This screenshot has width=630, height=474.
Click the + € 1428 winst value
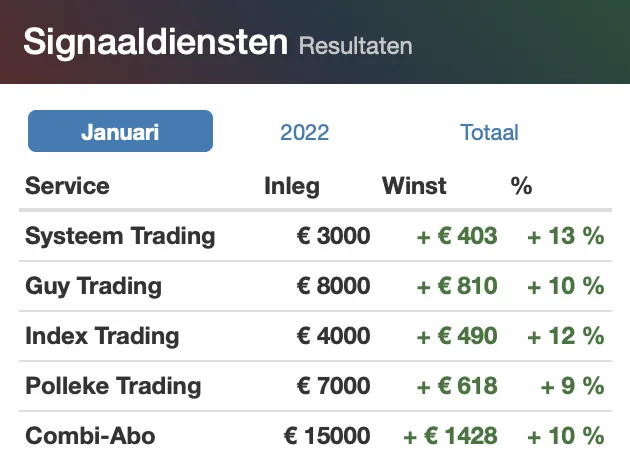pos(450,436)
